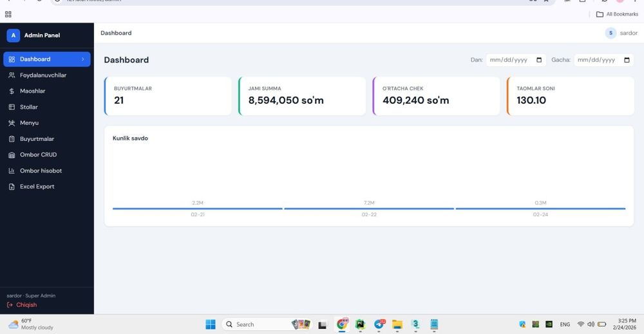Click the sardor user avatar in the header
Image resolution: width=644 pixels, height=334 pixels.
[x=611, y=33]
